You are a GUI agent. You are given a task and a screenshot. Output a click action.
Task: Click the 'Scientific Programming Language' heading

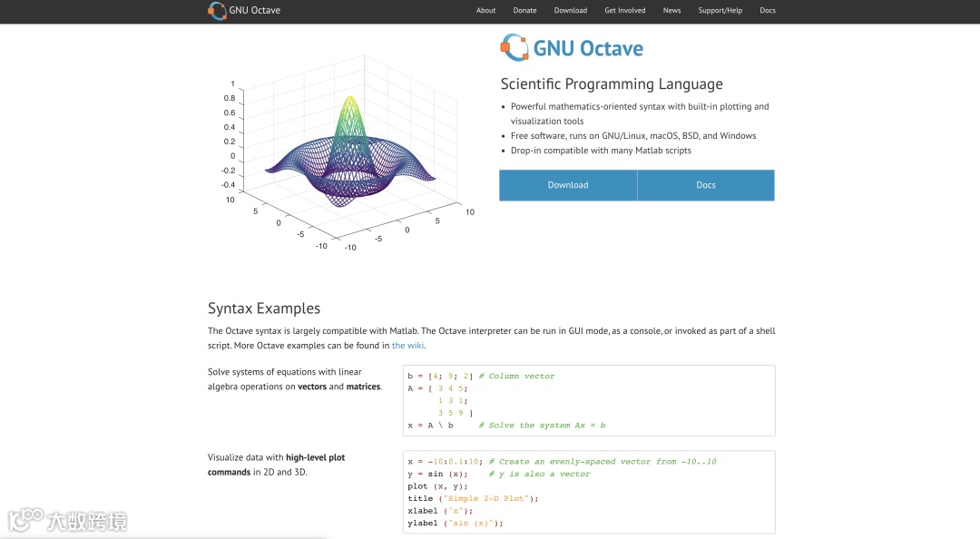612,83
